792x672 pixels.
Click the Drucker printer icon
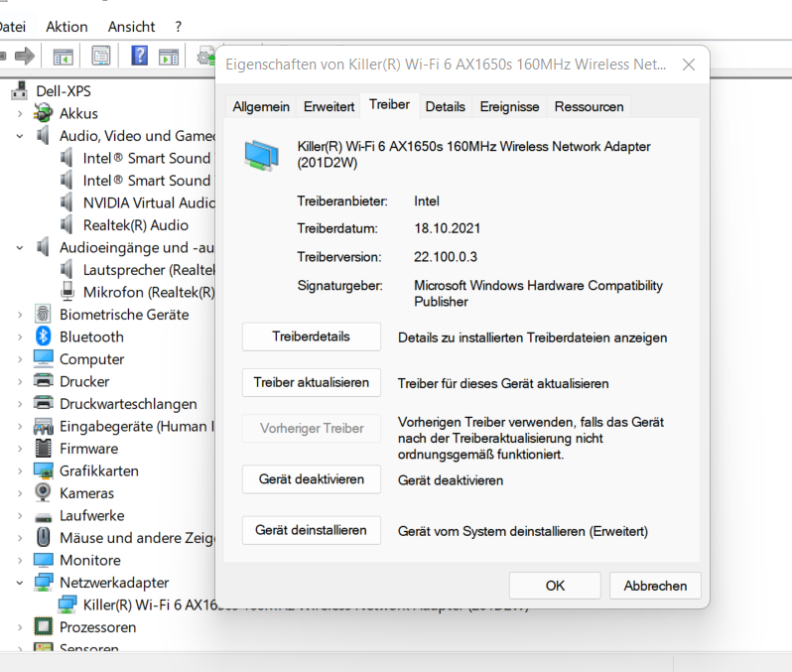44,381
